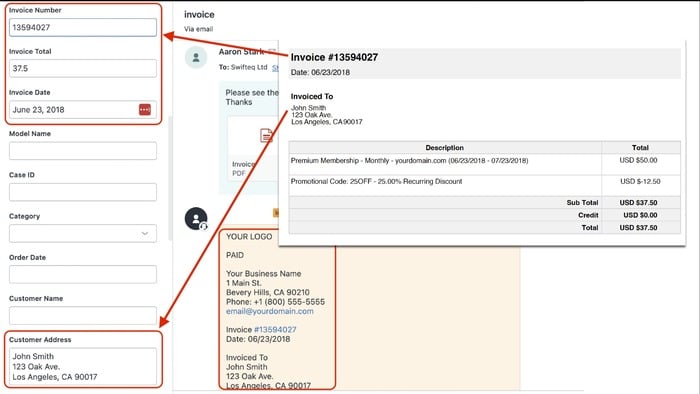
Task: Click the Order Date input
Action: click(x=83, y=274)
